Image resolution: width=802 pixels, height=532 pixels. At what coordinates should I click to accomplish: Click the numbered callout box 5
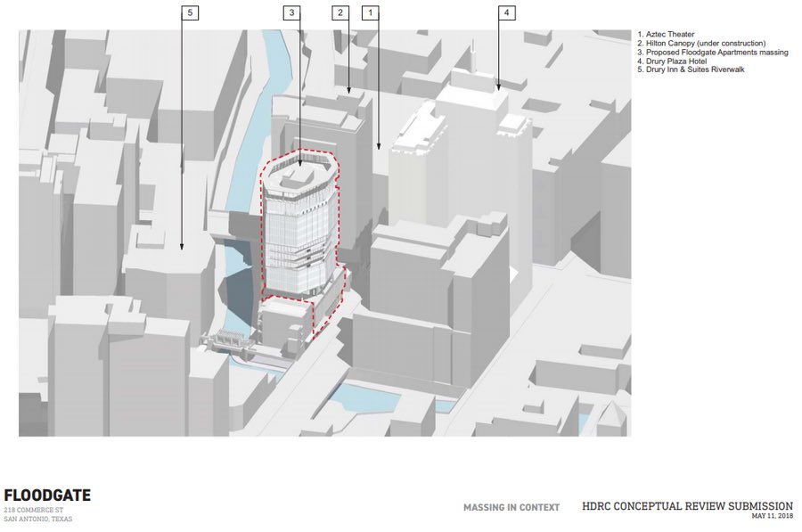pos(190,12)
